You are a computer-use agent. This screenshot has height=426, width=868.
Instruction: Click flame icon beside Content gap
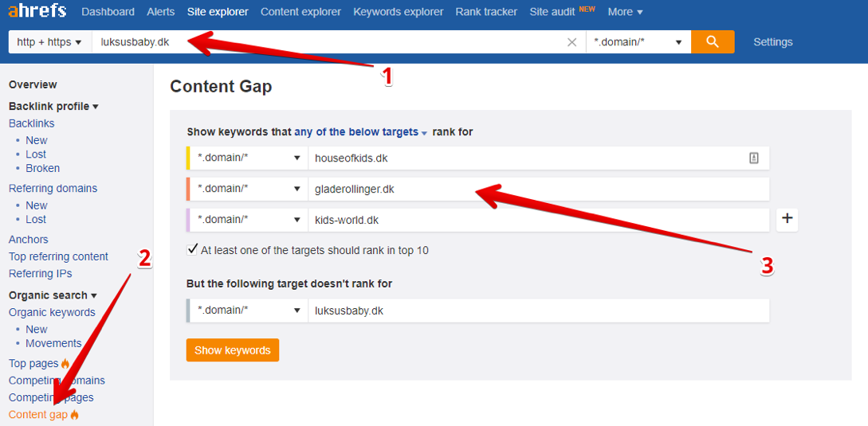tap(75, 414)
